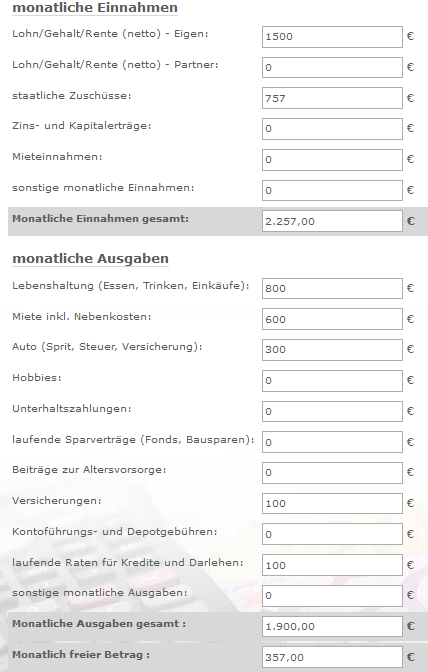
Task: Select the partner salary input field
Action: click(x=332, y=67)
